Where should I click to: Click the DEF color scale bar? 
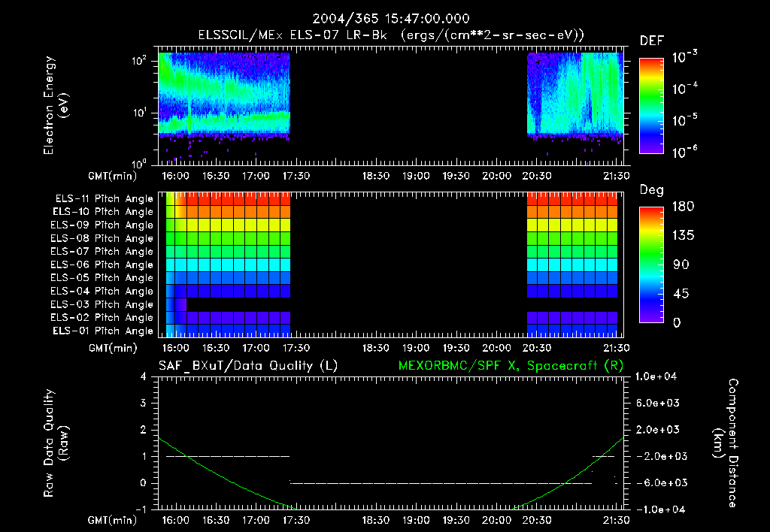tap(651, 105)
